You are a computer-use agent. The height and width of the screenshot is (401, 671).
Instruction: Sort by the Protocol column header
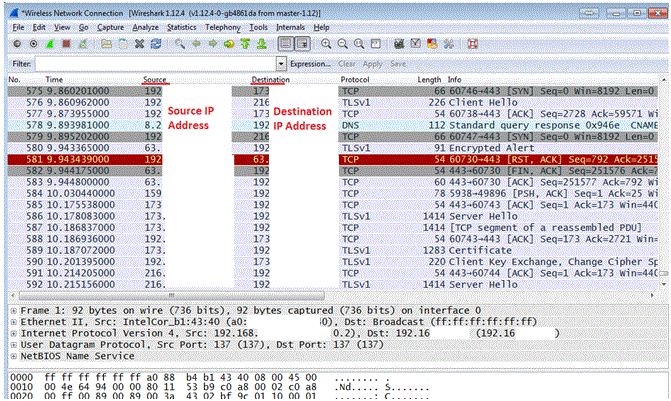355,80
